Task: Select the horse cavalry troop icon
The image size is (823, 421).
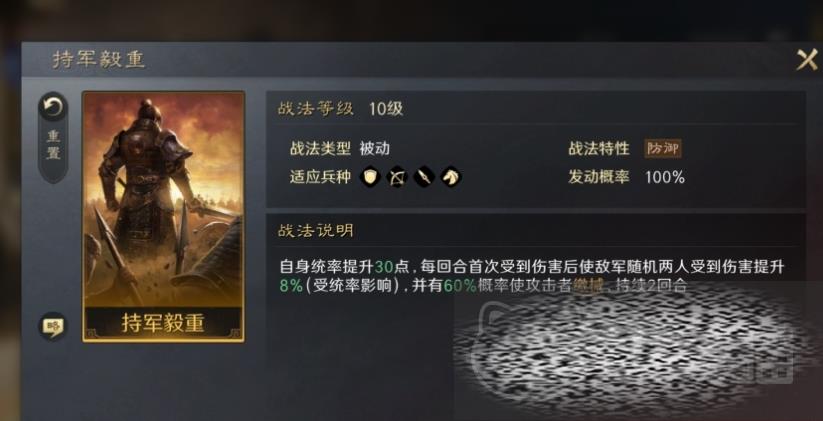Action: click(x=450, y=177)
